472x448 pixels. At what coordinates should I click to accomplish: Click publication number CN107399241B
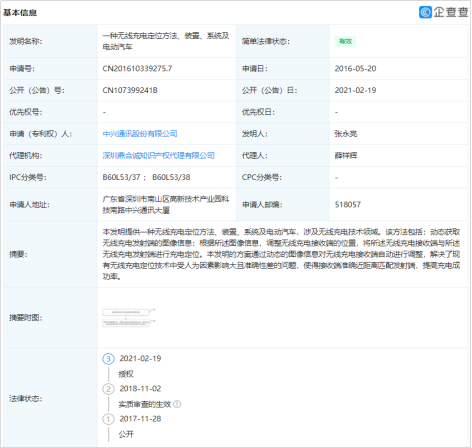click(x=130, y=90)
